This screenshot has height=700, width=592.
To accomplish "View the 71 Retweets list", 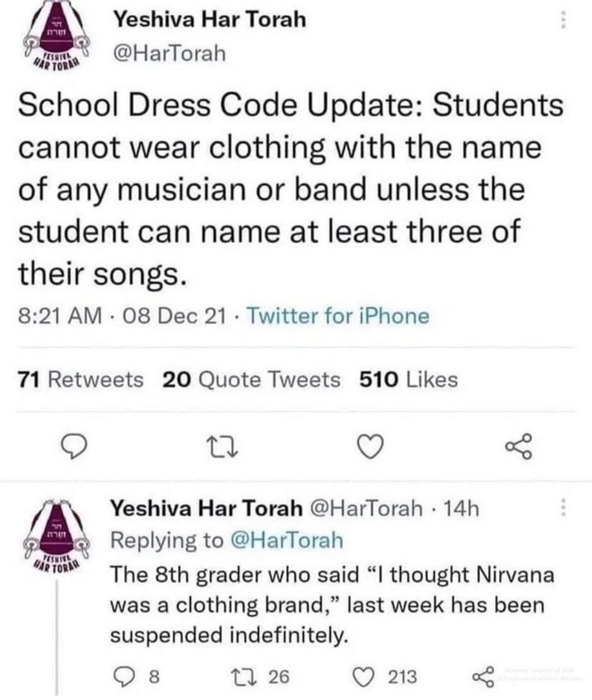I will pyautogui.click(x=81, y=379).
